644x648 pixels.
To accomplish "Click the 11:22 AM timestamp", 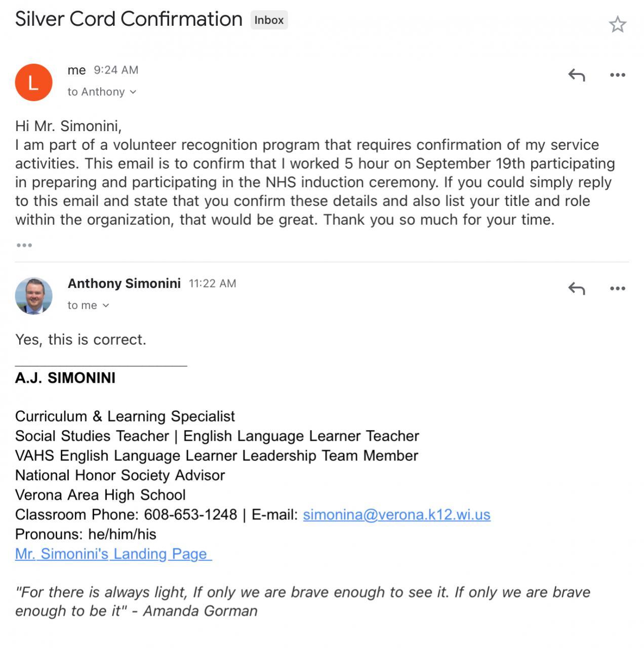I will coord(212,283).
